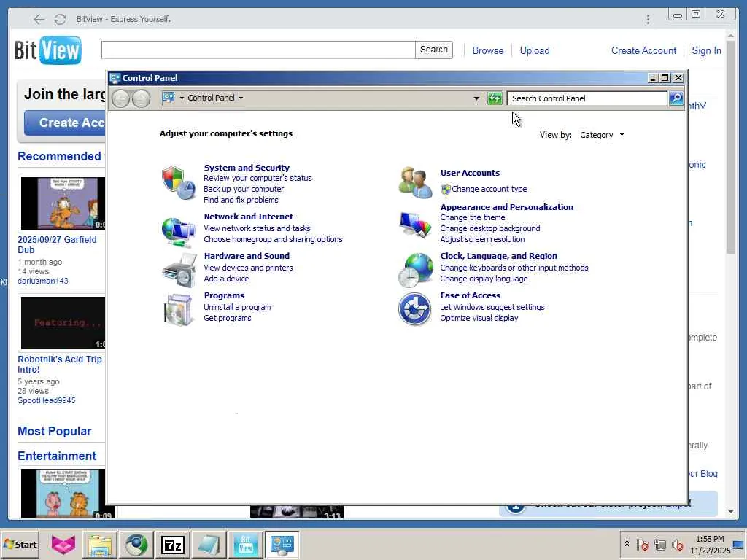Click Optimize visual display

click(479, 318)
